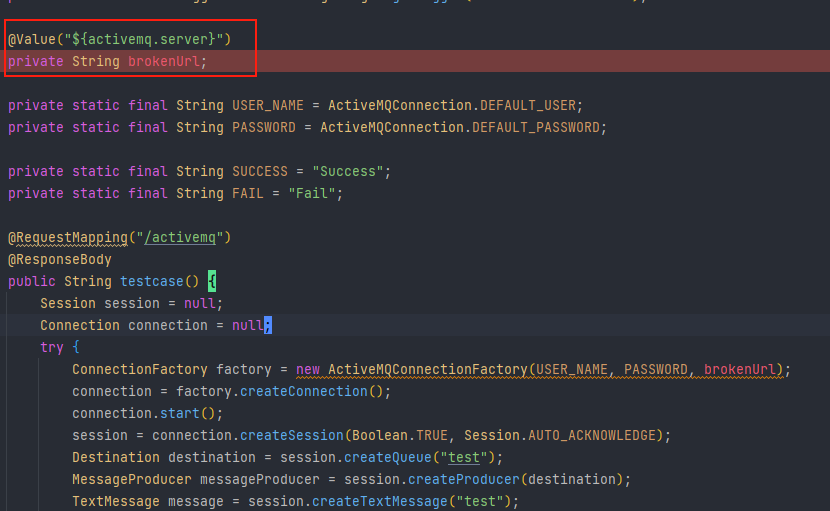Viewport: 830px width, 511px height.
Task: Click the testcase method name
Action: coord(151,282)
